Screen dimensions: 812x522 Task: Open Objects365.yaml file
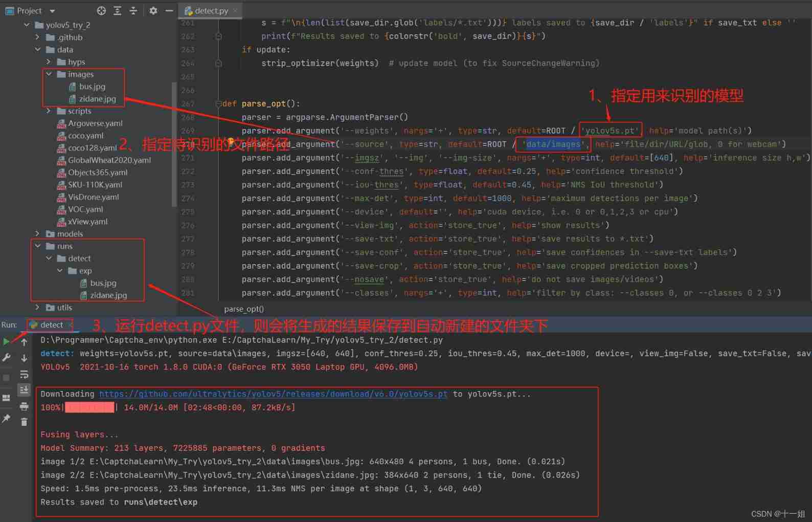(98, 172)
